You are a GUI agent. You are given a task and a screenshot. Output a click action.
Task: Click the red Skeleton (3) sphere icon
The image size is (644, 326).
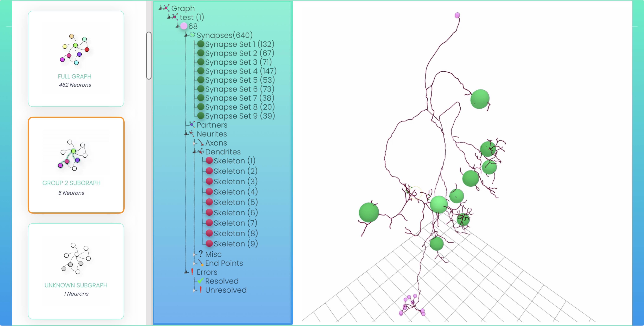(x=209, y=181)
